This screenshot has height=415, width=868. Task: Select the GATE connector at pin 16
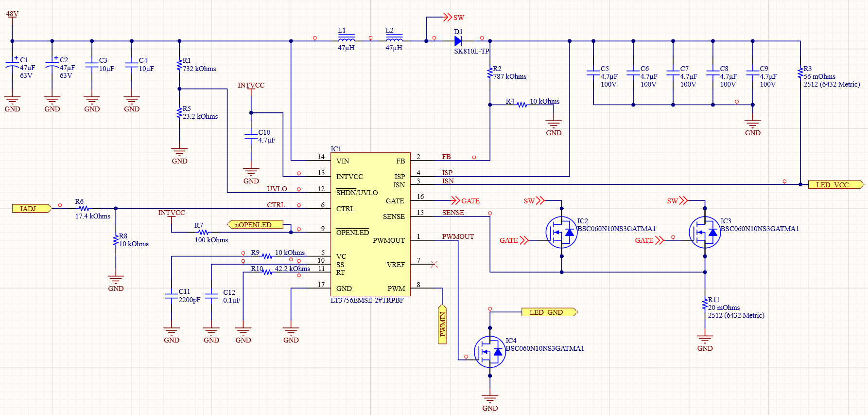tap(465, 201)
